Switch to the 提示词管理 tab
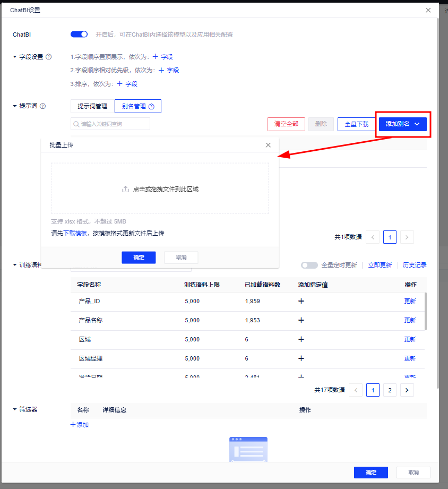 [x=92, y=106]
